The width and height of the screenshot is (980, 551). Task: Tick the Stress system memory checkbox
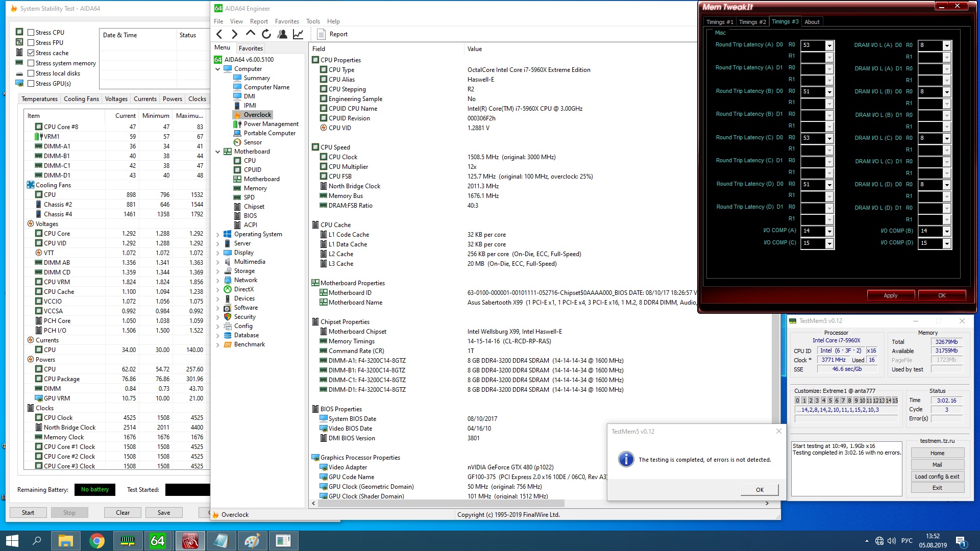click(x=31, y=63)
